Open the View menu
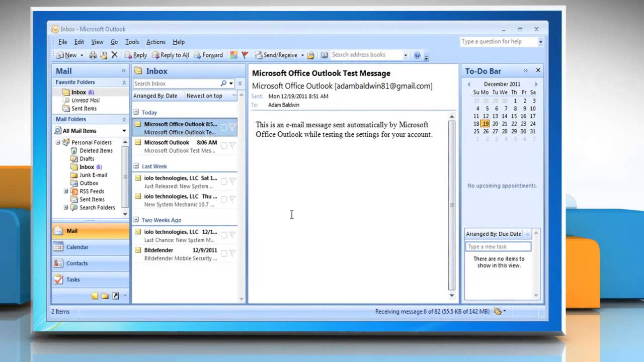 pyautogui.click(x=97, y=42)
